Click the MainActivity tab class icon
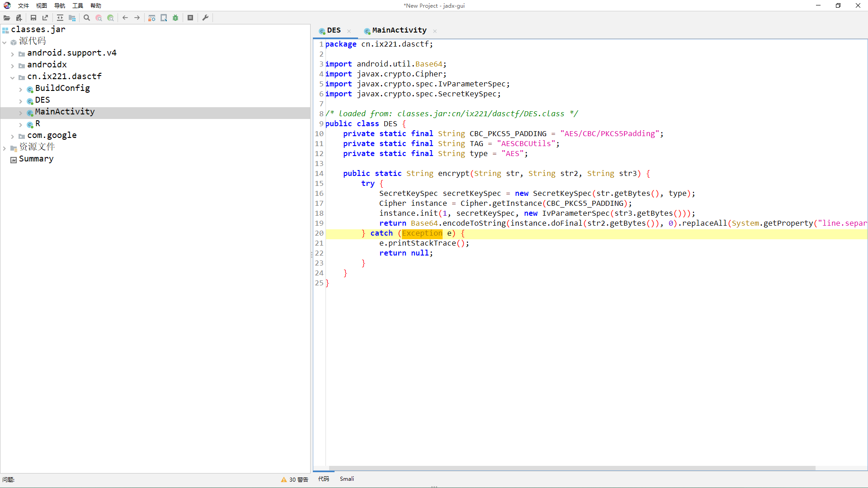Image resolution: width=868 pixels, height=488 pixels. click(x=367, y=31)
